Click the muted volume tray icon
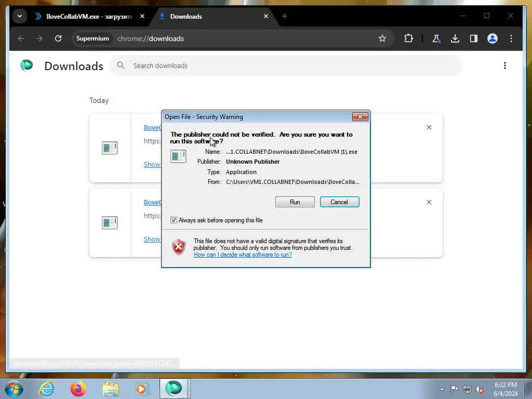The image size is (532, 399). tap(480, 389)
